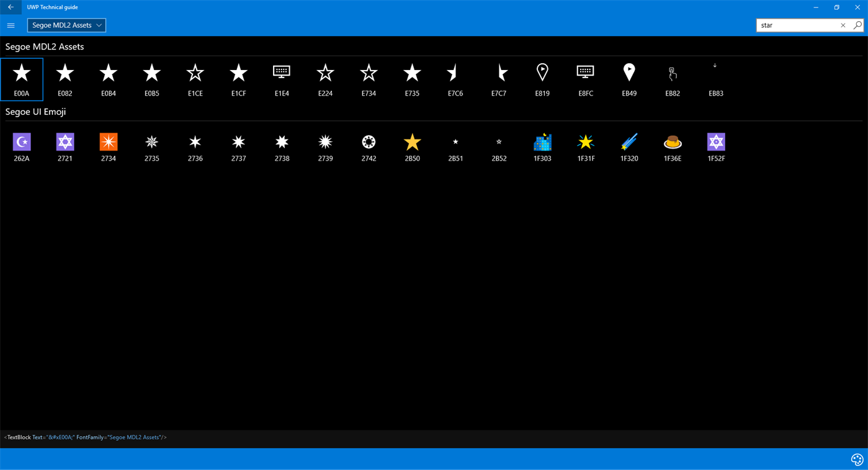Image resolution: width=868 pixels, height=470 pixels.
Task: Choose the E735 solid star glyph
Action: pyautogui.click(x=412, y=79)
